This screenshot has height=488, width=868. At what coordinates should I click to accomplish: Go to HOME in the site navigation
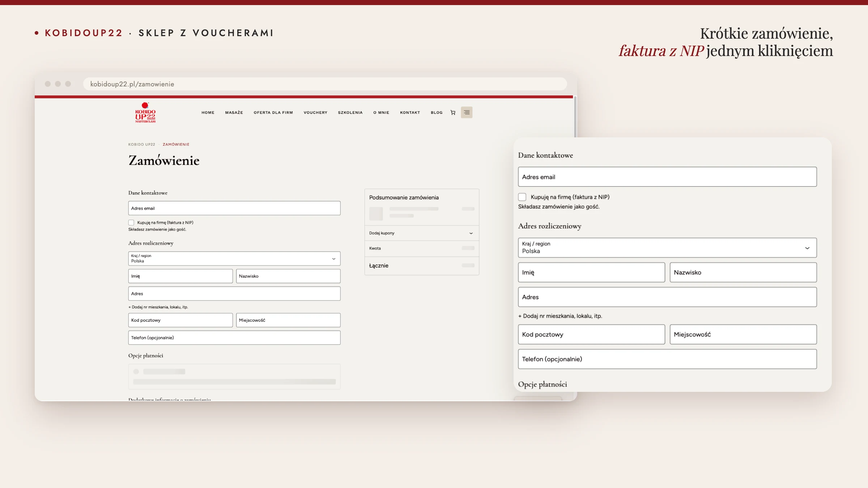tap(208, 112)
